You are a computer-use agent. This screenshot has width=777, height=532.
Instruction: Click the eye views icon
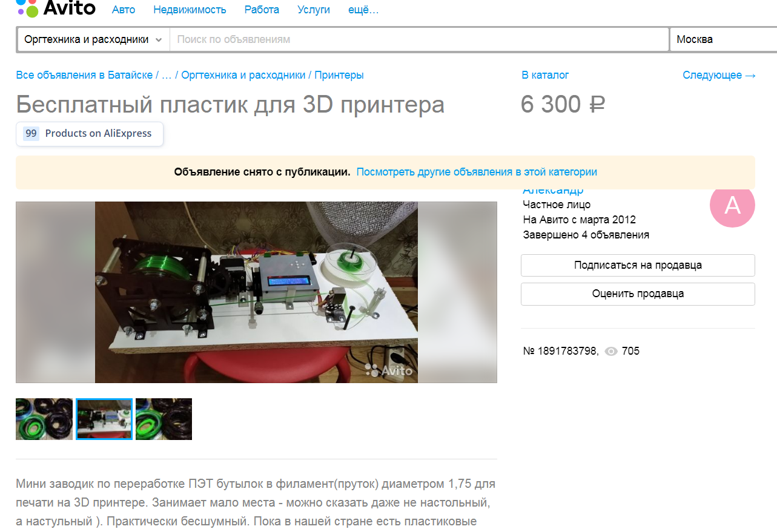(x=611, y=351)
